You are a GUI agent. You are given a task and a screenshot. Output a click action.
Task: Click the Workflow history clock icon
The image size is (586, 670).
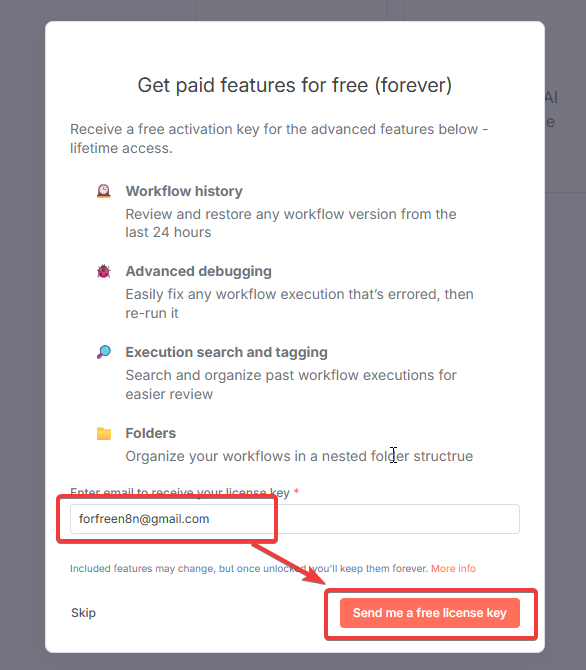[x=103, y=191]
